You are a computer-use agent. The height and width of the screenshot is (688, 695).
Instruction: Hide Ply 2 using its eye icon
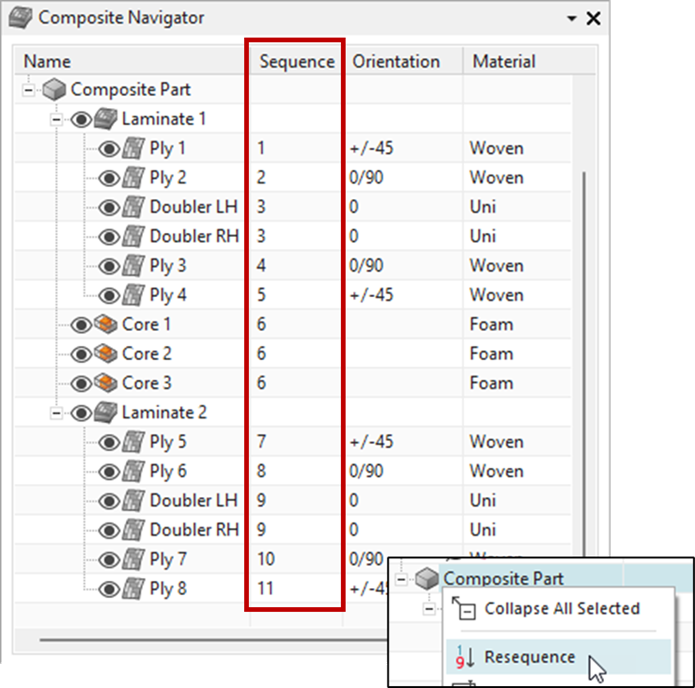(x=110, y=178)
